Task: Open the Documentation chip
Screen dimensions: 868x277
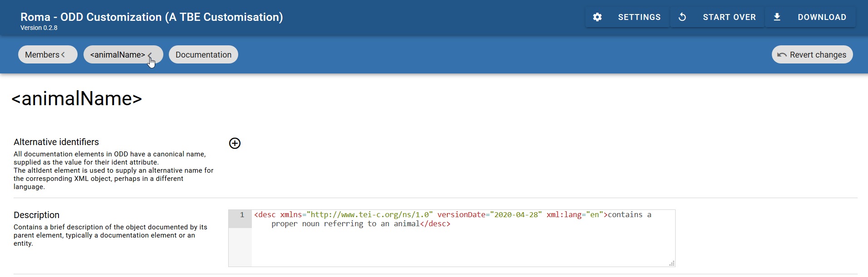Action: coord(203,55)
